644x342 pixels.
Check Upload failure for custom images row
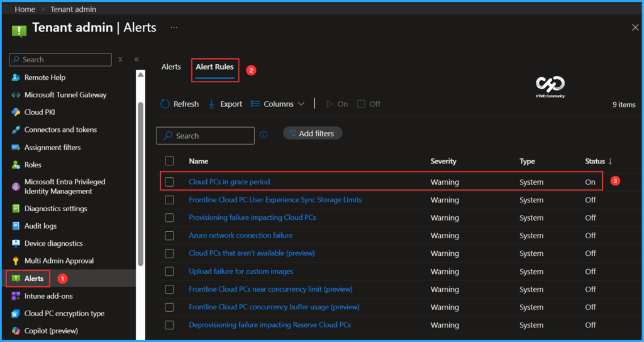tap(169, 272)
